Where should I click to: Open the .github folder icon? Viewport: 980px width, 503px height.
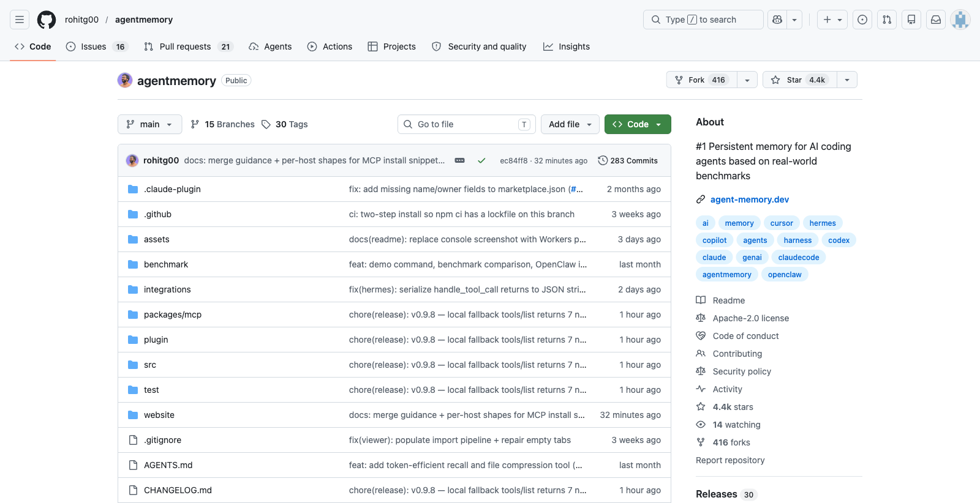133,214
